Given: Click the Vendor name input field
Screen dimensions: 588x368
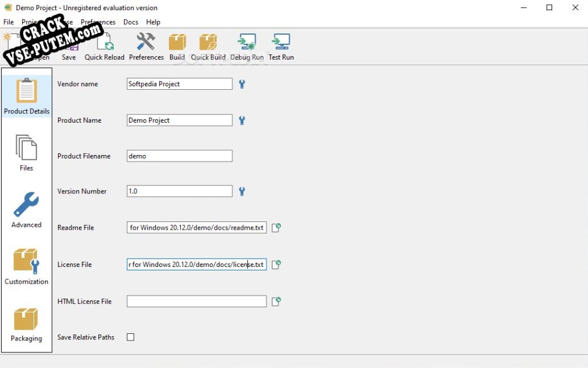Looking at the screenshot, I should [180, 84].
